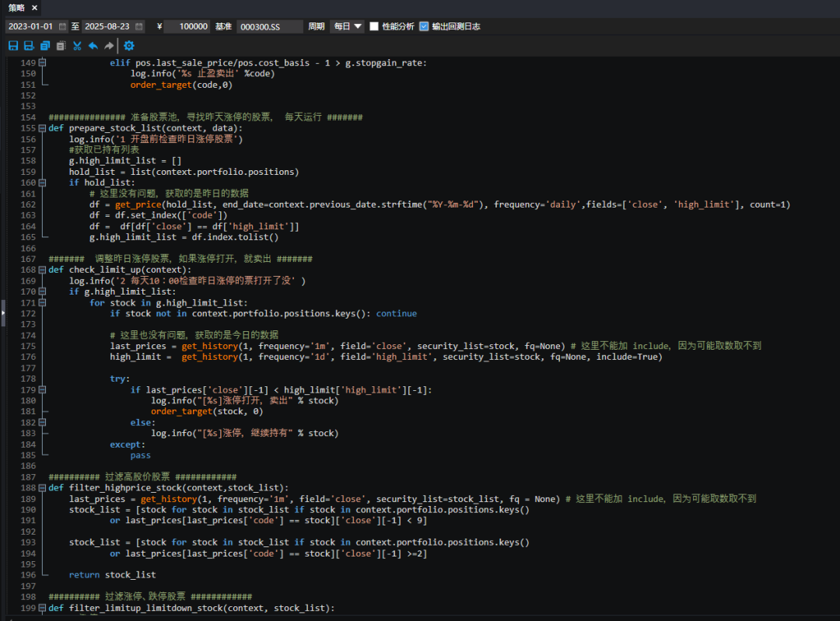The image size is (840, 621).
Task: Click the 'high_limit = get_history' line 176
Action: tap(387, 357)
